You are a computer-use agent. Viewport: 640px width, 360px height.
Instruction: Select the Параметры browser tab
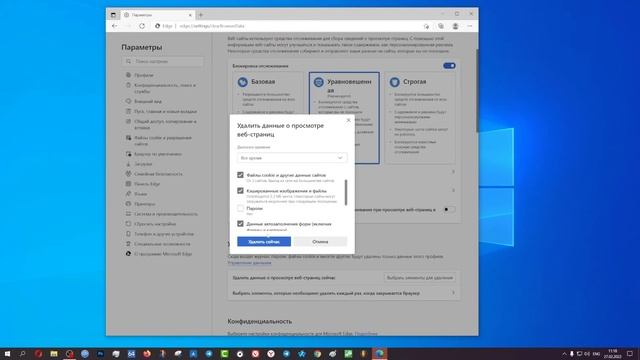[158, 15]
